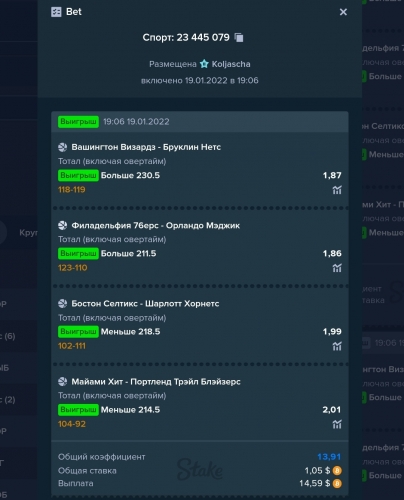Open the Майами Хит - Портленд Трэйл Блэйзерс match
The width and height of the screenshot is (404, 500).
coord(156,382)
